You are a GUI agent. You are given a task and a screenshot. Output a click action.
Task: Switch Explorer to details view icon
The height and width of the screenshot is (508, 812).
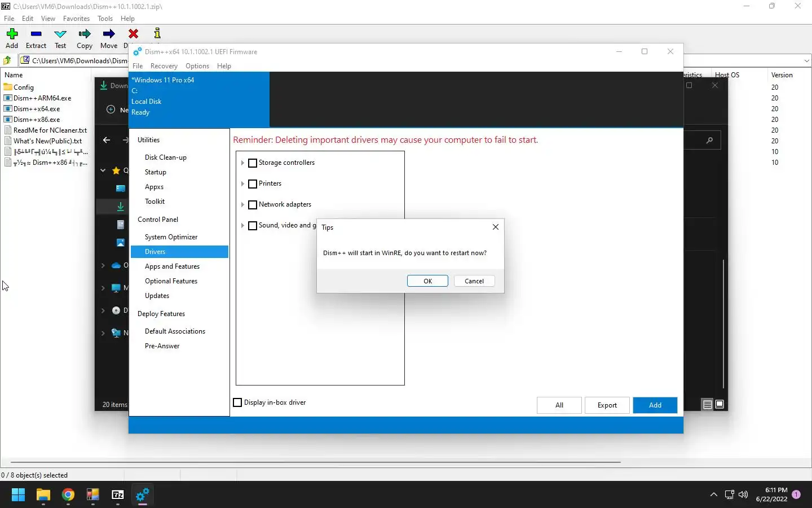pos(707,404)
